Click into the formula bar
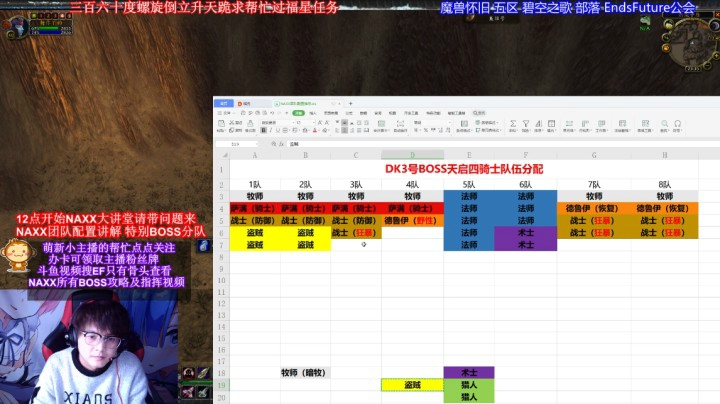The image size is (720, 404). pos(503,144)
